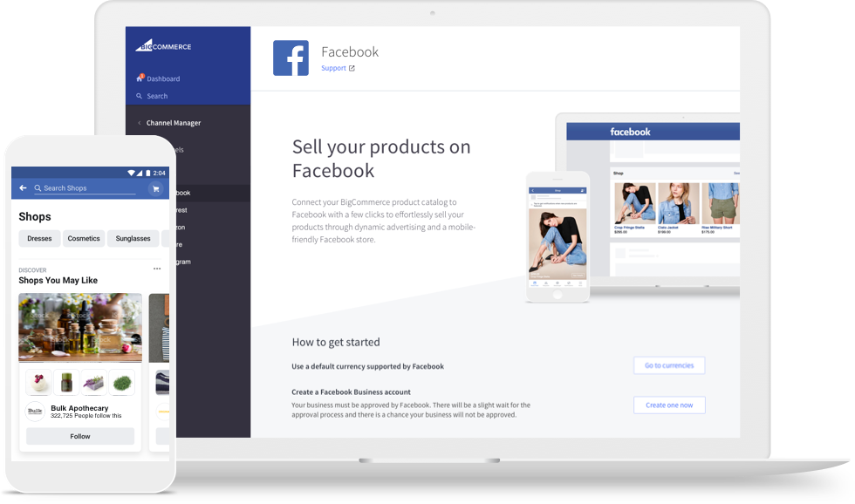Click Go to currencies button
This screenshot has width=855, height=504.
click(x=669, y=365)
